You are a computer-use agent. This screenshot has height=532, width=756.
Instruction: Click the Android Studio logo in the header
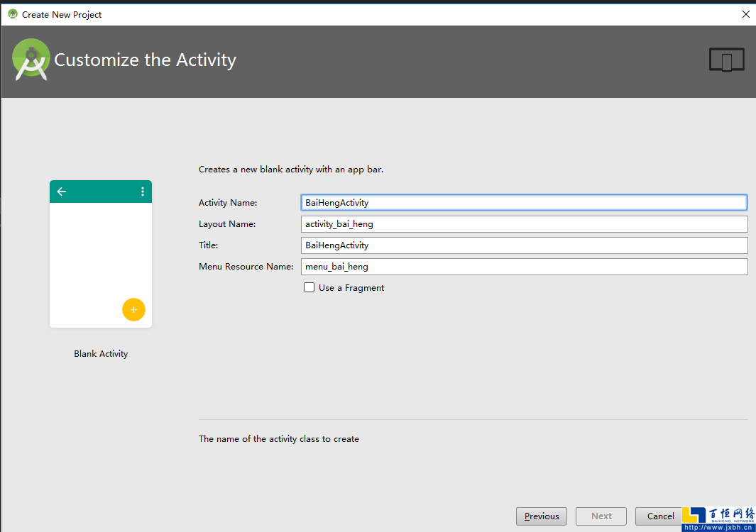(31, 60)
